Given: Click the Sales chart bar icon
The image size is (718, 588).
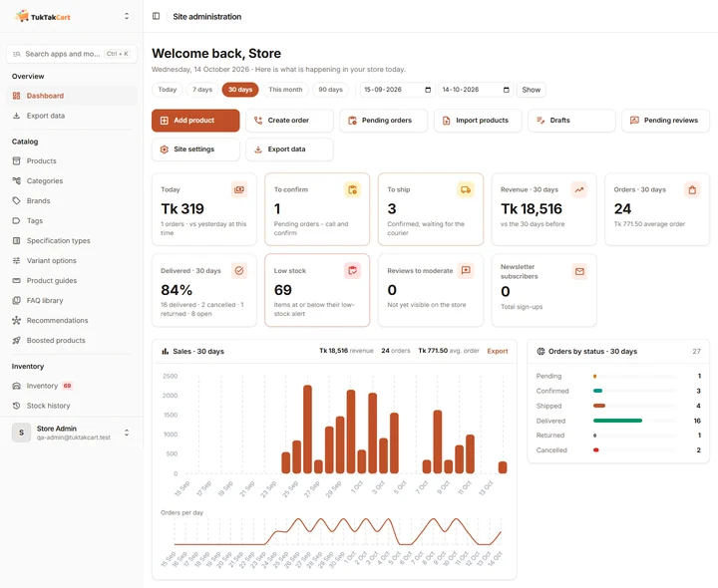Looking at the screenshot, I should [165, 352].
